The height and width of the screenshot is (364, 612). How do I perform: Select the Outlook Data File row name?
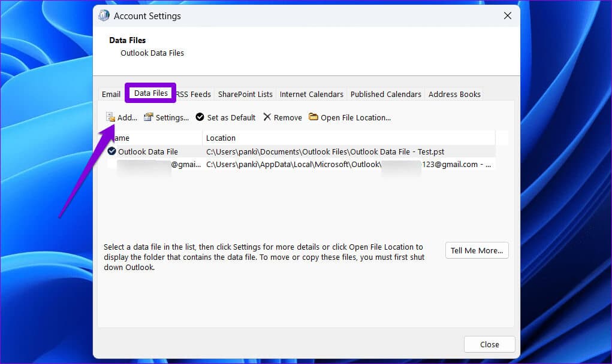148,151
